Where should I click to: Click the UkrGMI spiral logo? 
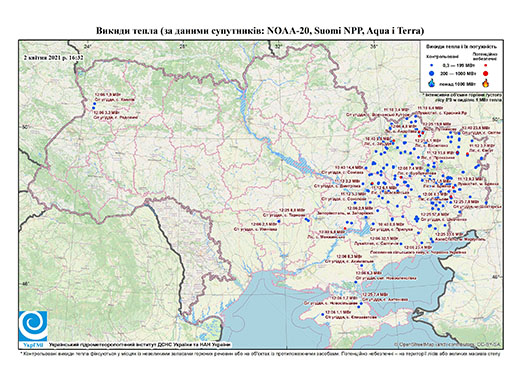(33, 327)
